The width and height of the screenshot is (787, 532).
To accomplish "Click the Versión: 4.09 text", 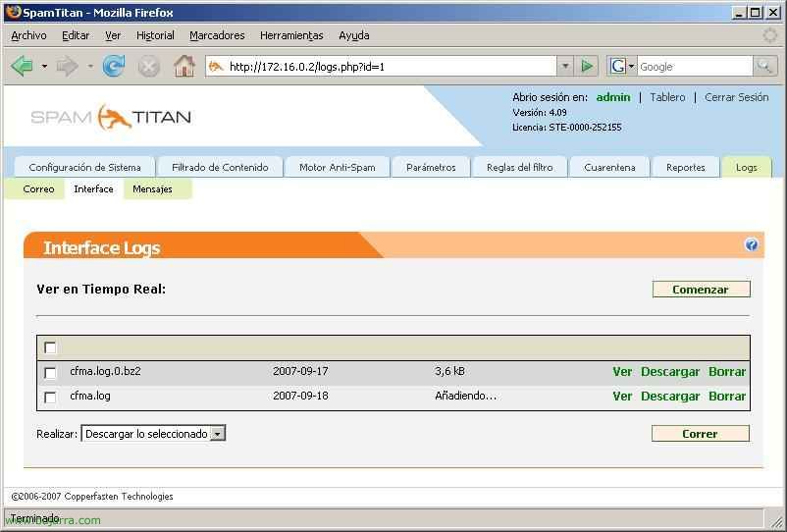I will pos(540,113).
